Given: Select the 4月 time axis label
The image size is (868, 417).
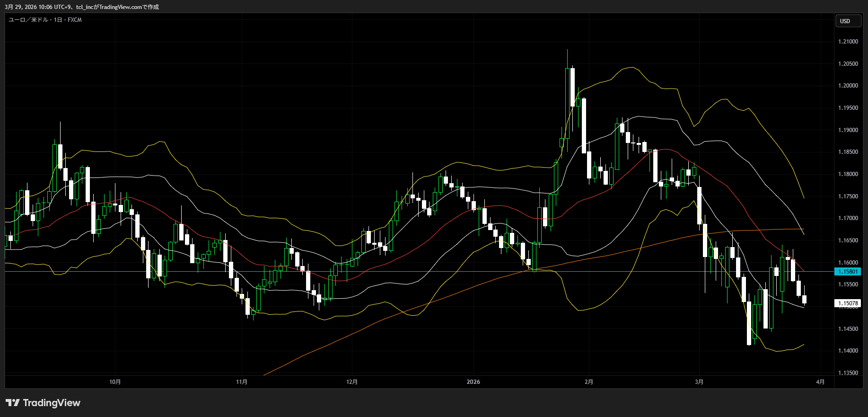Looking at the screenshot, I should (x=820, y=382).
